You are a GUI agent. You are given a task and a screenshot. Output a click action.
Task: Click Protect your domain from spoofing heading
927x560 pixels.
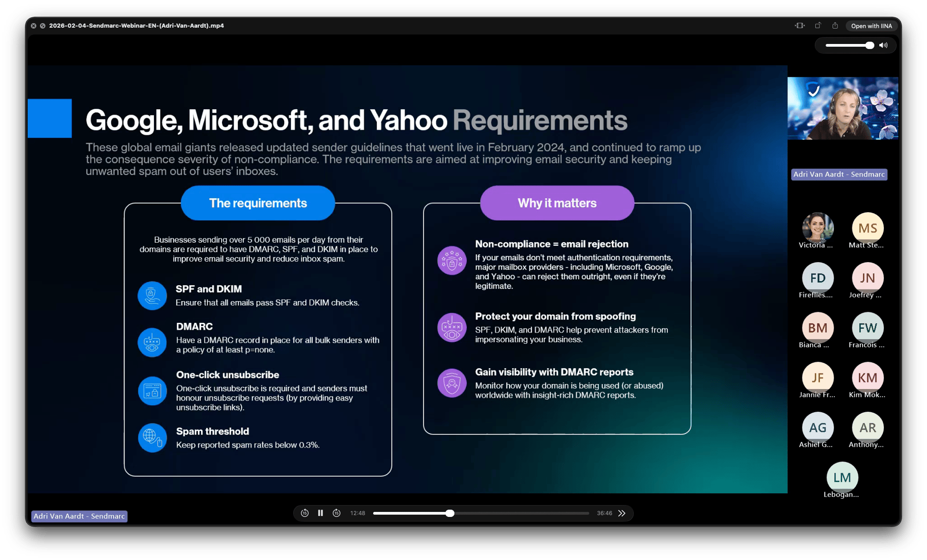(x=555, y=316)
